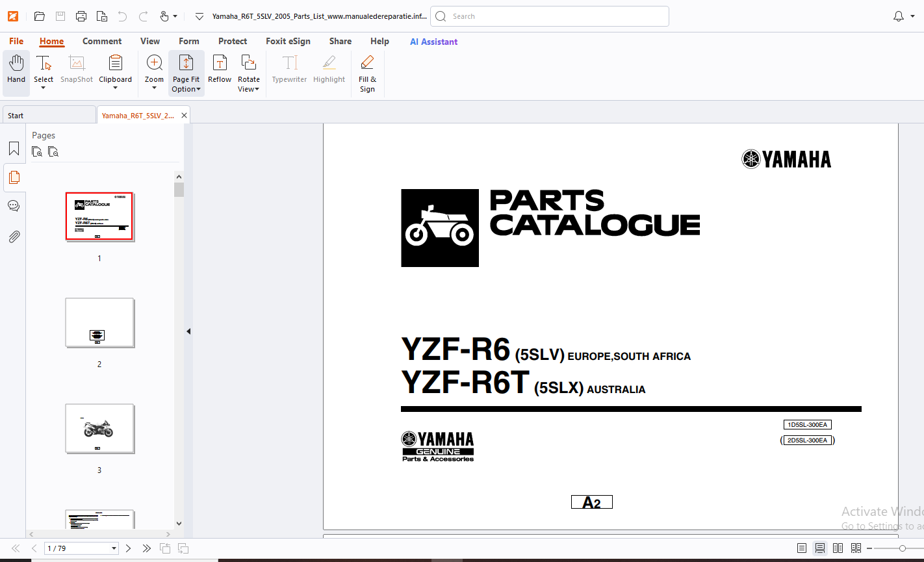Image resolution: width=924 pixels, height=562 pixels.
Task: Switch to the Start document tab
Action: [x=49, y=115]
